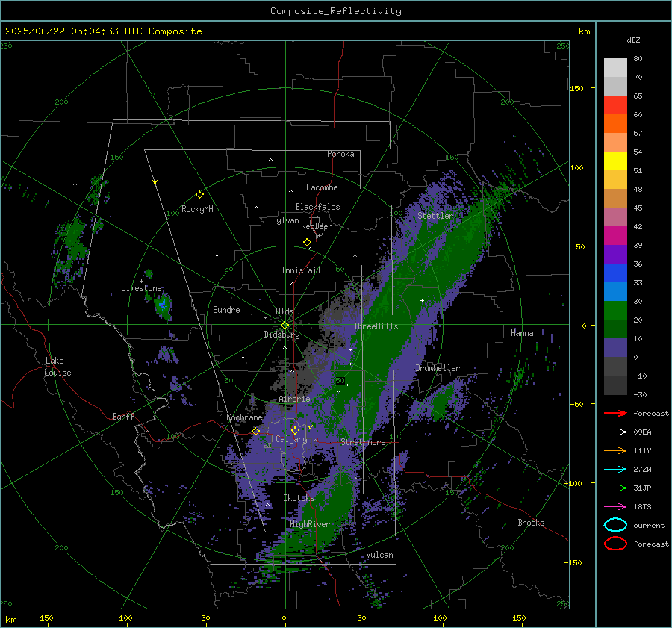Click the Brooks town label
672x628 pixels.
point(531,523)
